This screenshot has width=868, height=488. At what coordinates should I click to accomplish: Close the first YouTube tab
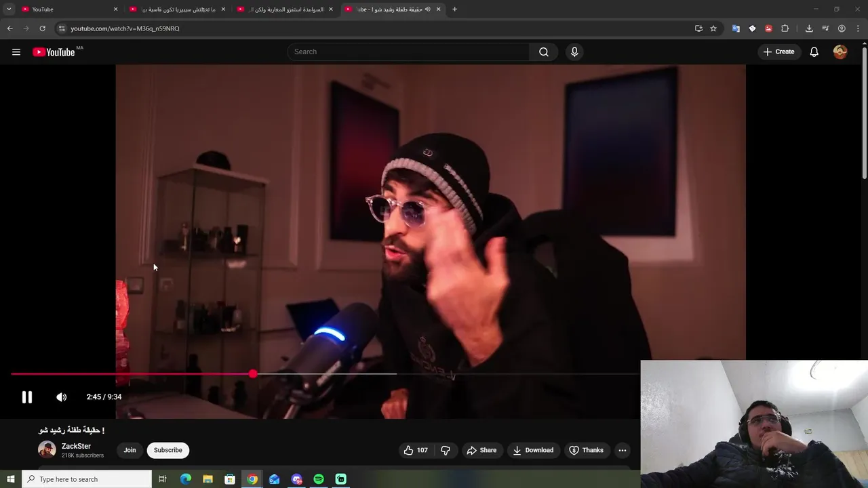[115, 9]
